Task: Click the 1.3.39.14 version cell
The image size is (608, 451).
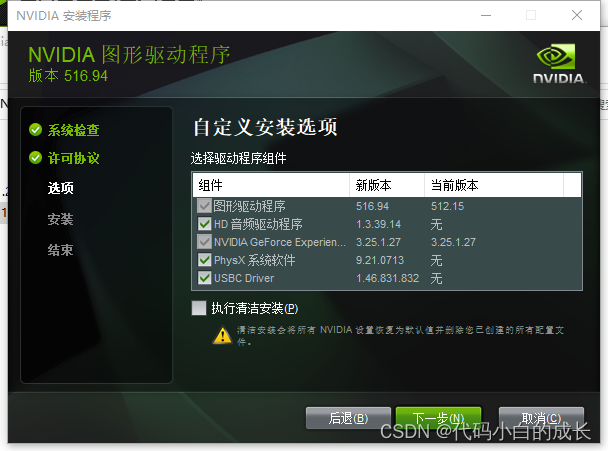Action: click(378, 224)
